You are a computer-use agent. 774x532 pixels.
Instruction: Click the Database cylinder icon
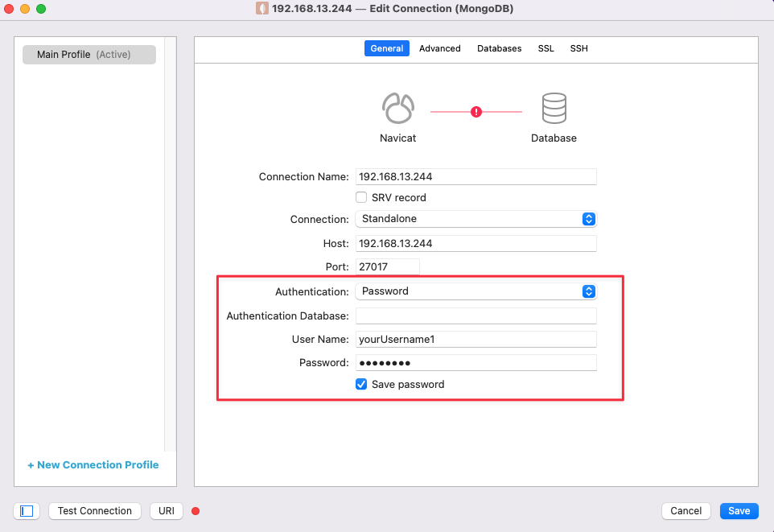[554, 108]
